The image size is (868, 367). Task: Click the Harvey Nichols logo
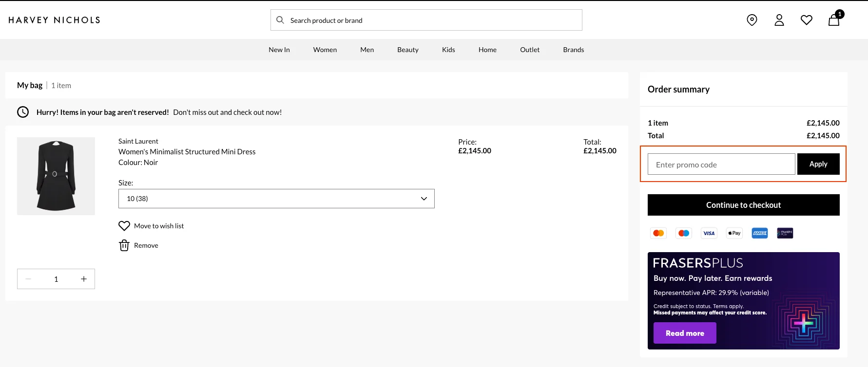tap(54, 20)
